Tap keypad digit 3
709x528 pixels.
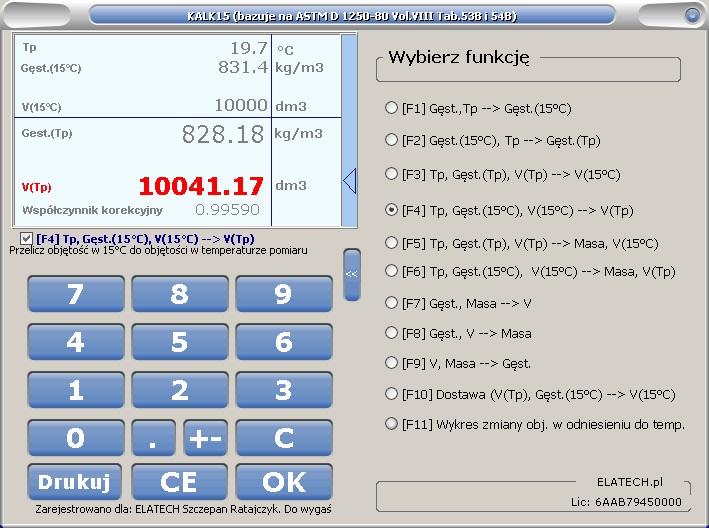tap(284, 390)
